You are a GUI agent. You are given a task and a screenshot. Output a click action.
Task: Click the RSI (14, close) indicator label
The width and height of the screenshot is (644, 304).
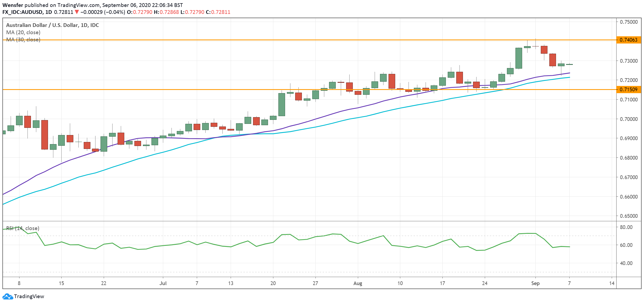[x=23, y=228]
